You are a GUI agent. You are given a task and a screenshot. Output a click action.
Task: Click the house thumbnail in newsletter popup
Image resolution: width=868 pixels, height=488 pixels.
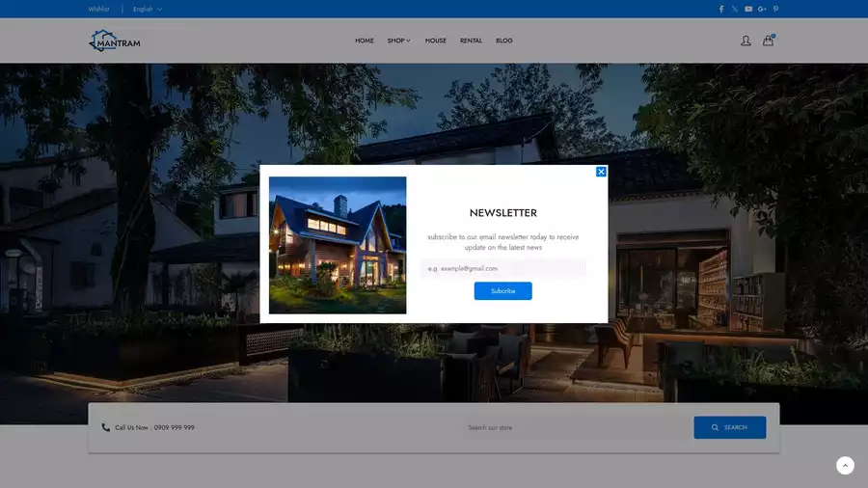pyautogui.click(x=338, y=245)
